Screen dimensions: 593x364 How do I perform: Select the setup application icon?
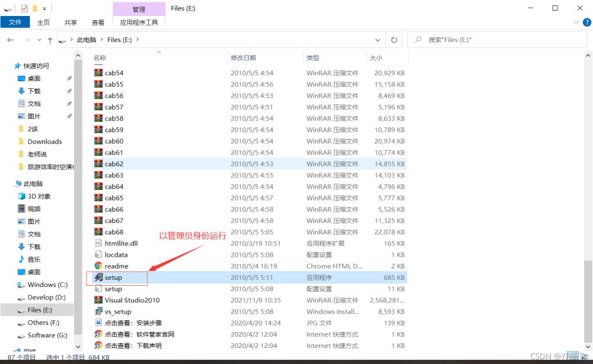click(98, 277)
